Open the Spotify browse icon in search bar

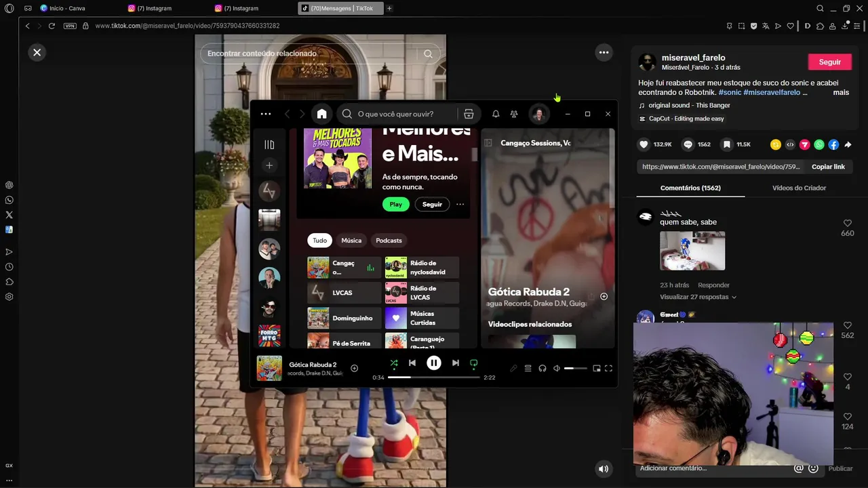click(x=469, y=114)
